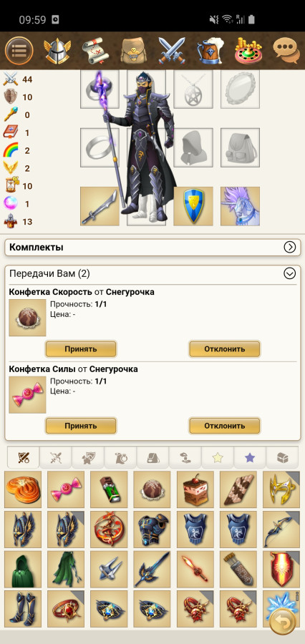
Task: Select the blue shield equipment slot
Action: pyautogui.click(x=193, y=206)
